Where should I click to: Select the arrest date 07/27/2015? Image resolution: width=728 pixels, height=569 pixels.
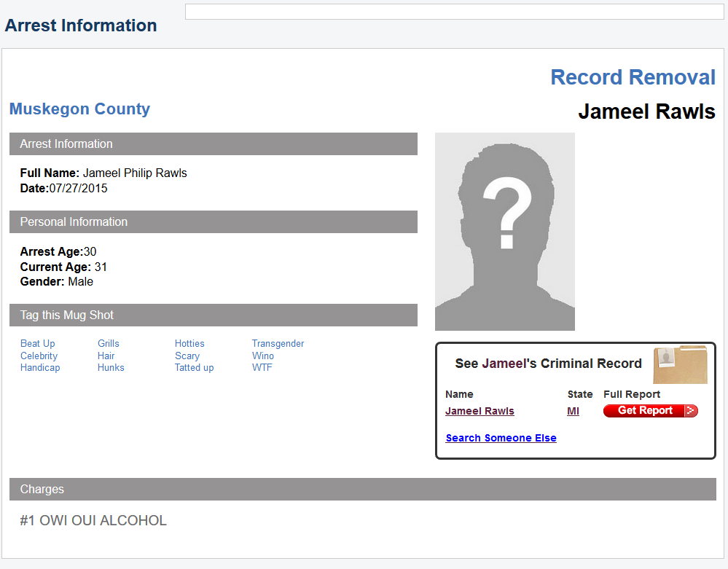pyautogui.click(x=78, y=189)
